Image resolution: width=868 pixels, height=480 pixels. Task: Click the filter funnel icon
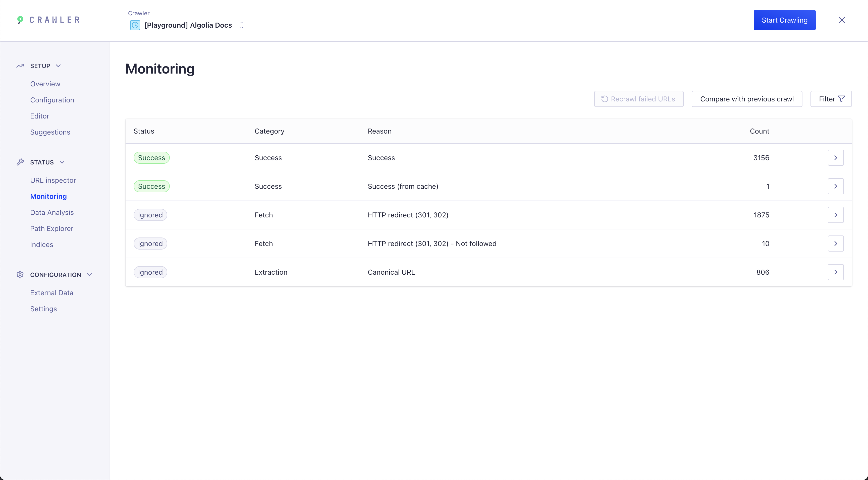[x=842, y=99]
